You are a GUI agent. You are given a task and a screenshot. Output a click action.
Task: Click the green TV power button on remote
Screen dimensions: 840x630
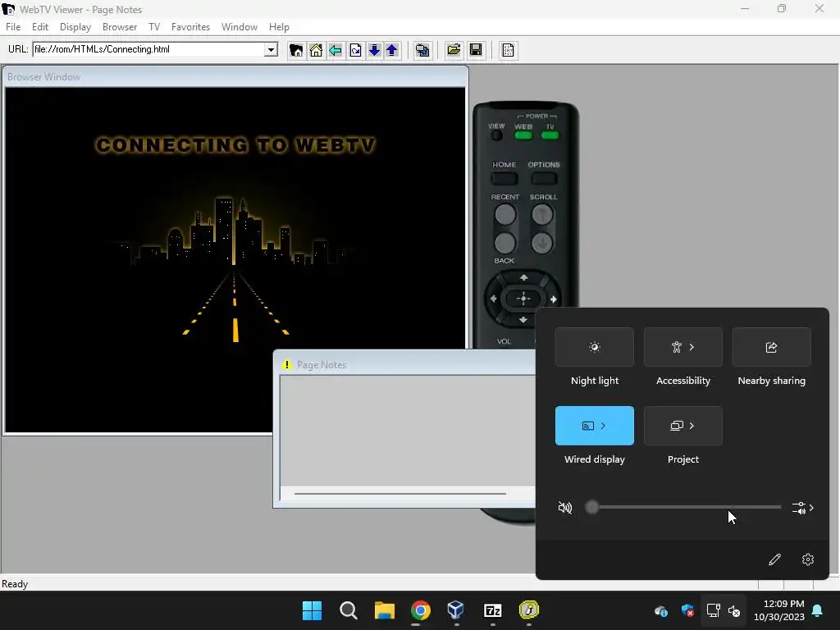coord(550,135)
